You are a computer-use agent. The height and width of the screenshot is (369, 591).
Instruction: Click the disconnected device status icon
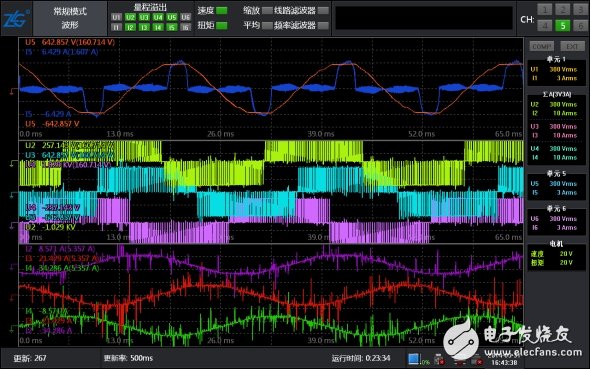click(439, 360)
